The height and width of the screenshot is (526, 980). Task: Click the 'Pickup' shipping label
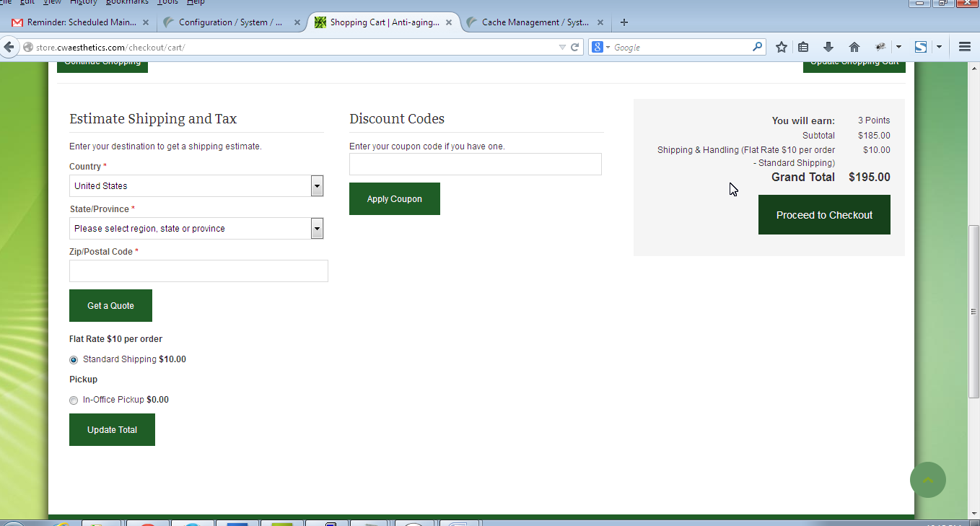click(x=83, y=380)
